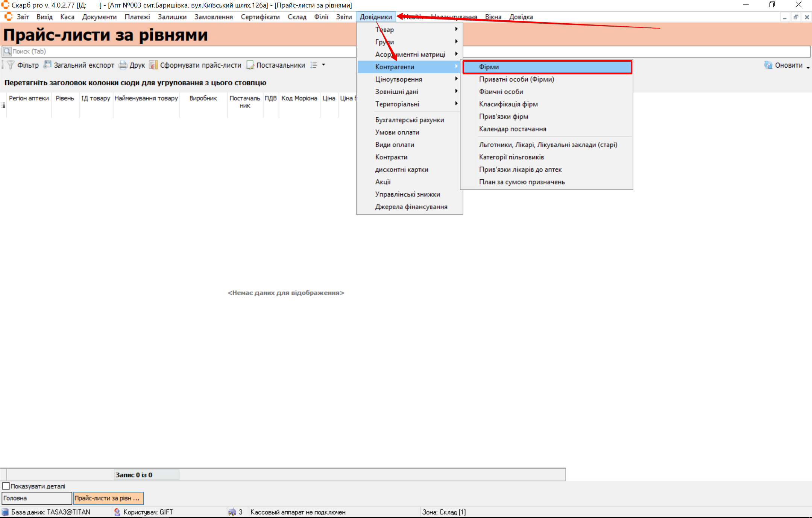The height and width of the screenshot is (518, 812).
Task: Click the Фільтр funnel icon
Action: 11,65
